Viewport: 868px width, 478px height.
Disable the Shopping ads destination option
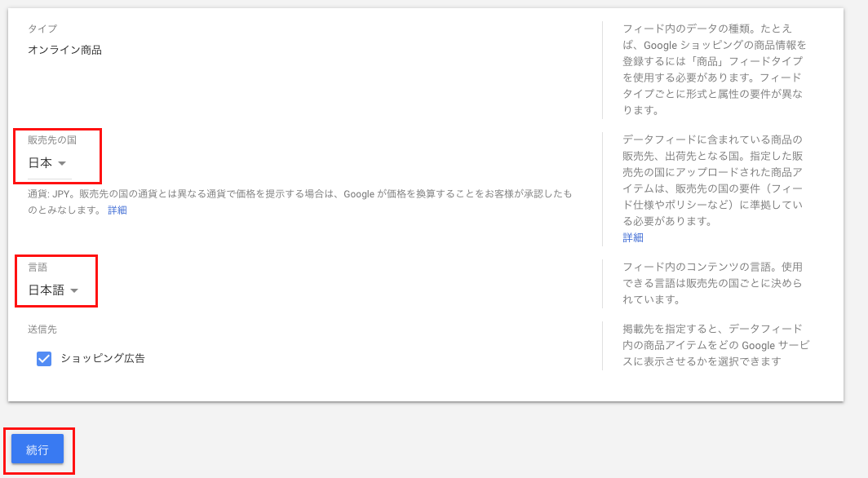click(x=43, y=357)
